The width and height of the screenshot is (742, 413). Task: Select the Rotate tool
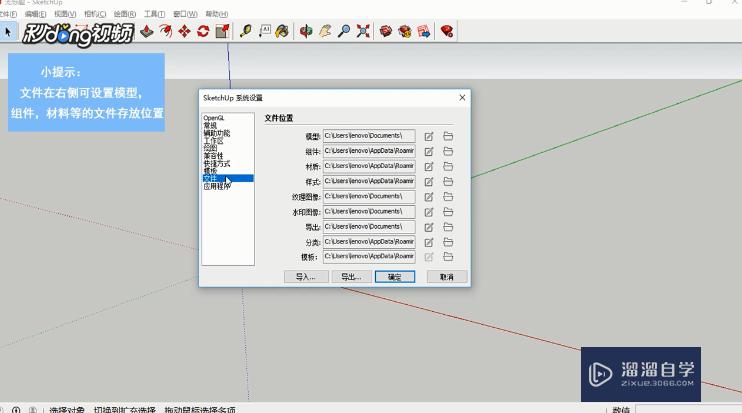tap(203, 32)
